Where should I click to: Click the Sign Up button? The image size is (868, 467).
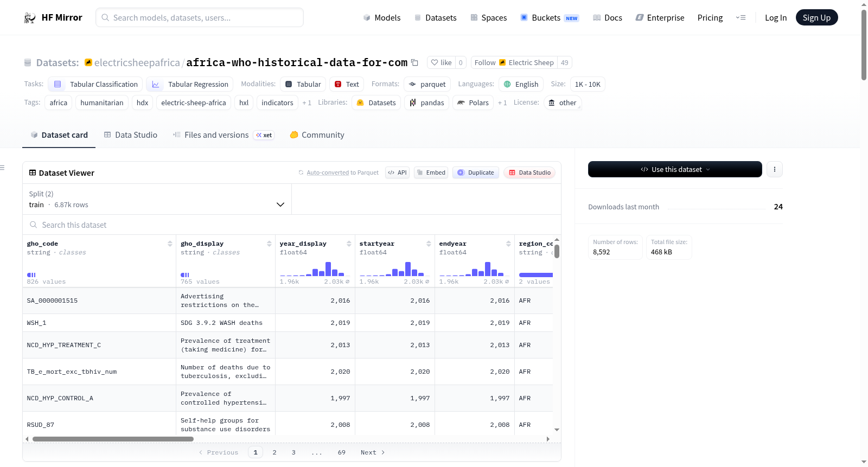pos(816,17)
